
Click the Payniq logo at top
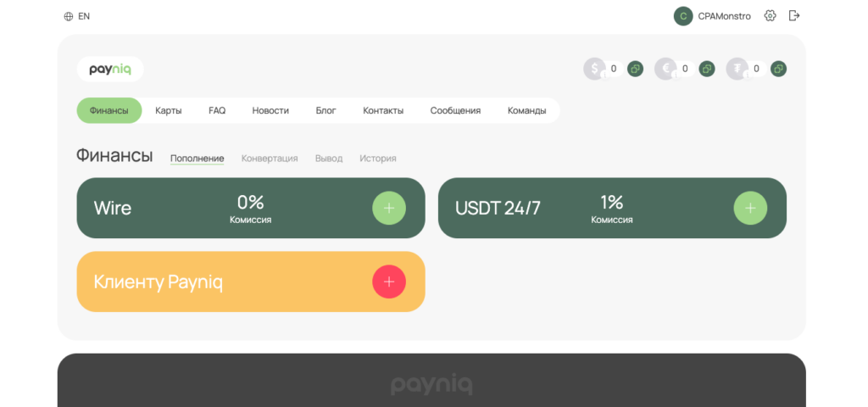tap(110, 70)
